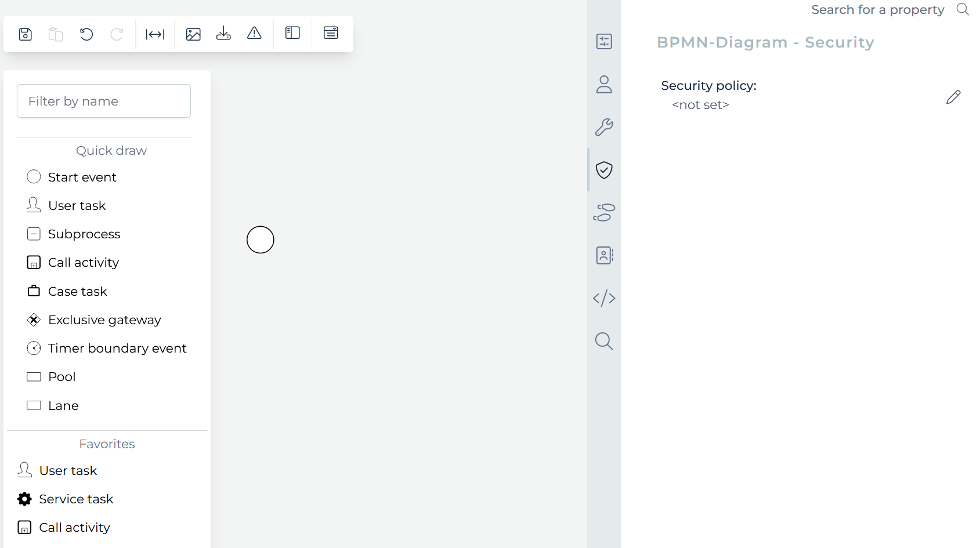The height and width of the screenshot is (548, 980).
Task: Open the general settings sliders tab
Action: tap(604, 42)
